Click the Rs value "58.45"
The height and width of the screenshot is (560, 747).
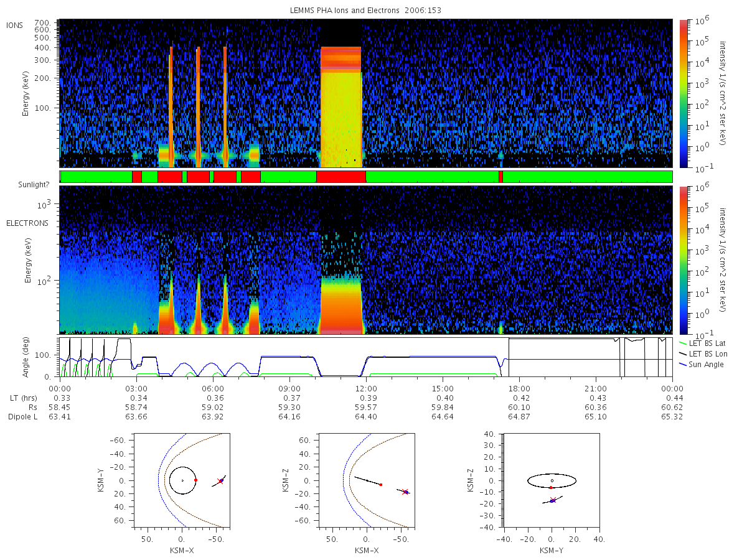tap(59, 407)
